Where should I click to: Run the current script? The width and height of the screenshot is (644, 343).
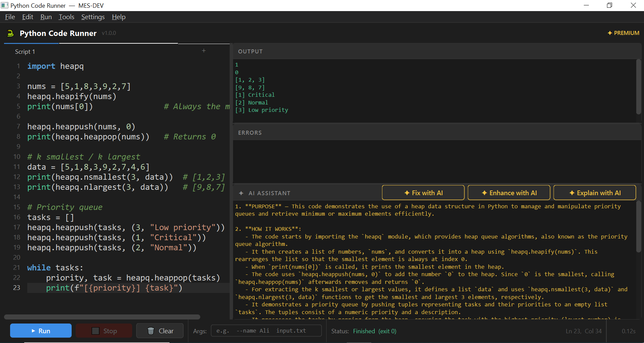pos(41,331)
